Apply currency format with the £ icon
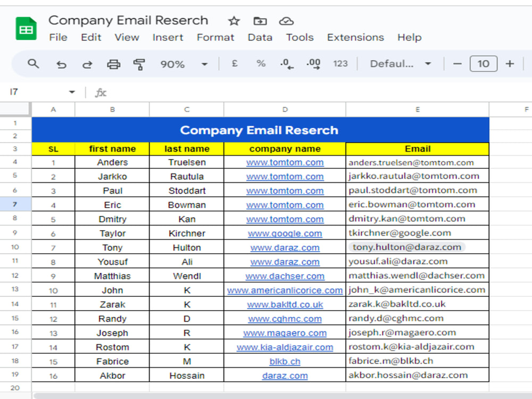The height and width of the screenshot is (399, 532). pyautogui.click(x=234, y=63)
